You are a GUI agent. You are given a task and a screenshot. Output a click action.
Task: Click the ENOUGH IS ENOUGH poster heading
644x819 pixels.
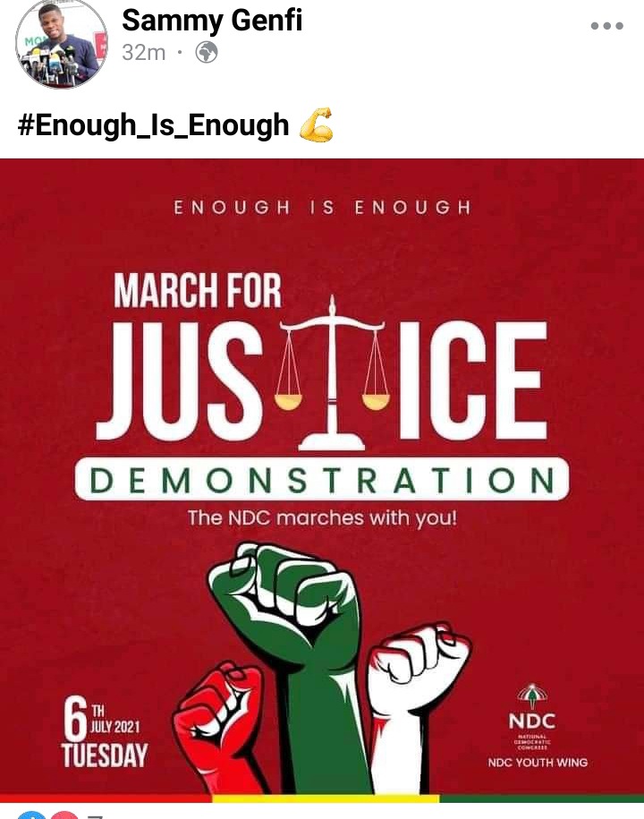tap(322, 208)
